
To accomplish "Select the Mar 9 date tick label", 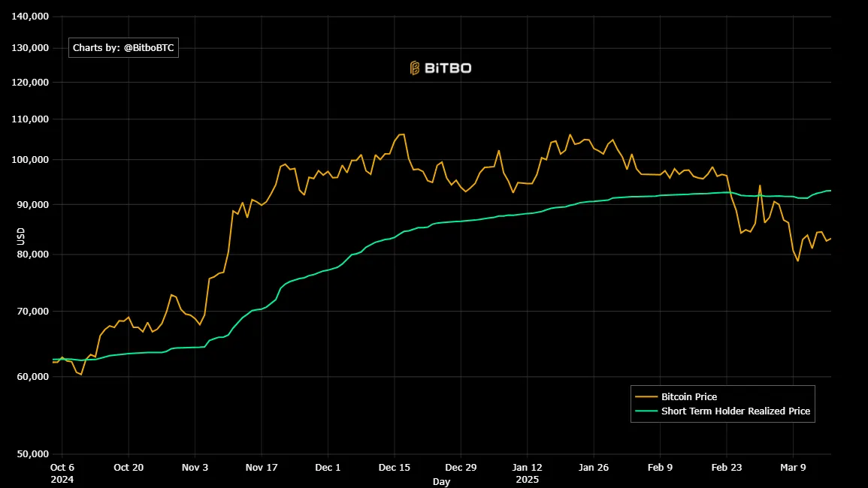I will click(794, 467).
